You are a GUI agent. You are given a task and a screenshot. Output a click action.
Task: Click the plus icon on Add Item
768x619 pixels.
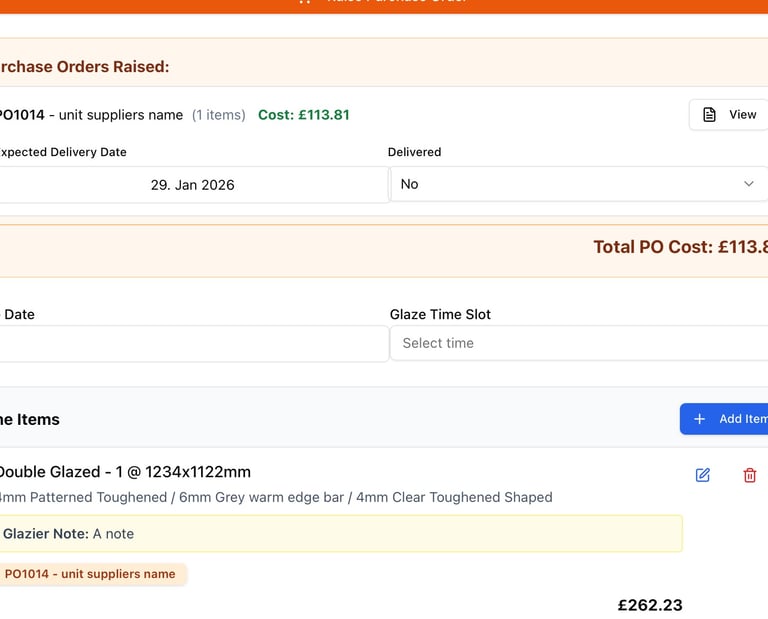coord(699,419)
